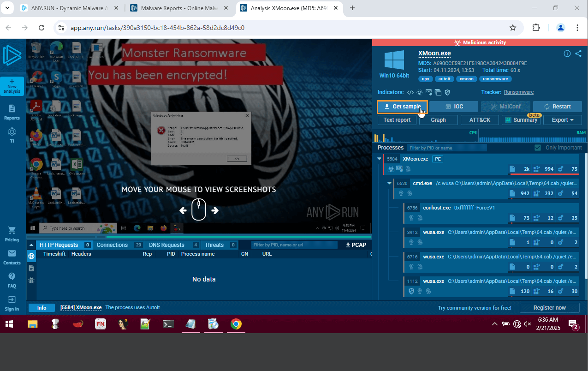
Task: Click the EXE-drop indicator icon
Action: pos(428,92)
